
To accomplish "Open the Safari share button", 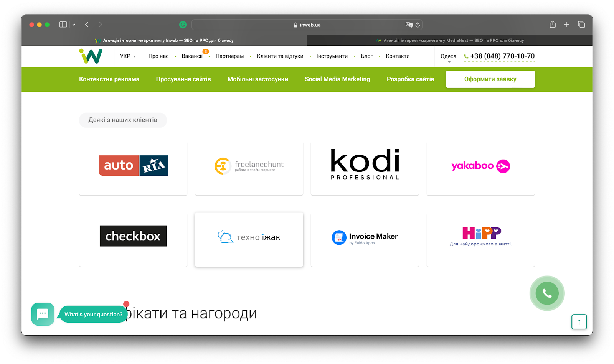I will tap(553, 25).
